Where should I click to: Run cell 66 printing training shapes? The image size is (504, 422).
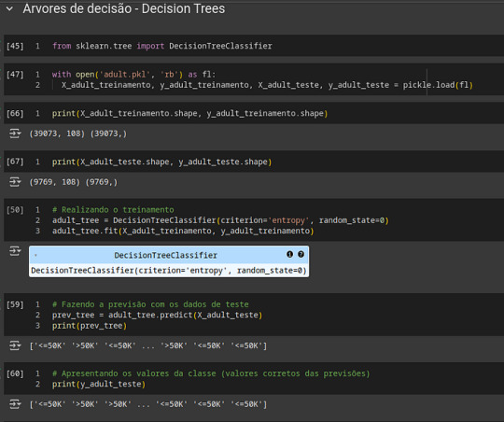coord(15,114)
